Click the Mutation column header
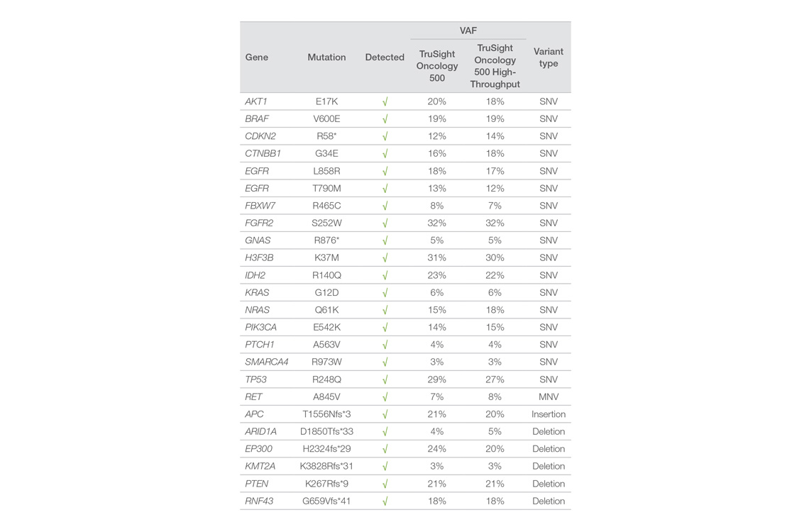This screenshot has width=809, height=532. click(x=326, y=57)
